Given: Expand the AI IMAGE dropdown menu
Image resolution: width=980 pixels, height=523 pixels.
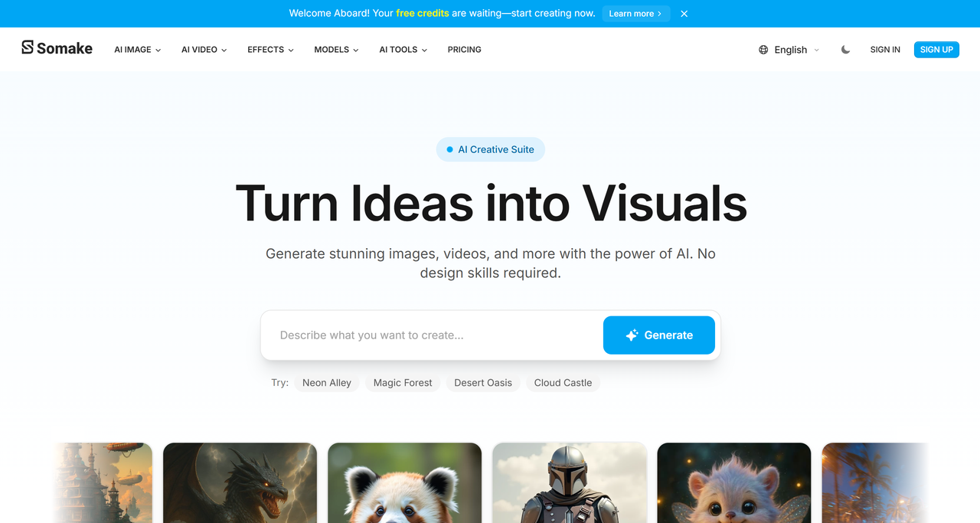Looking at the screenshot, I should [x=138, y=50].
